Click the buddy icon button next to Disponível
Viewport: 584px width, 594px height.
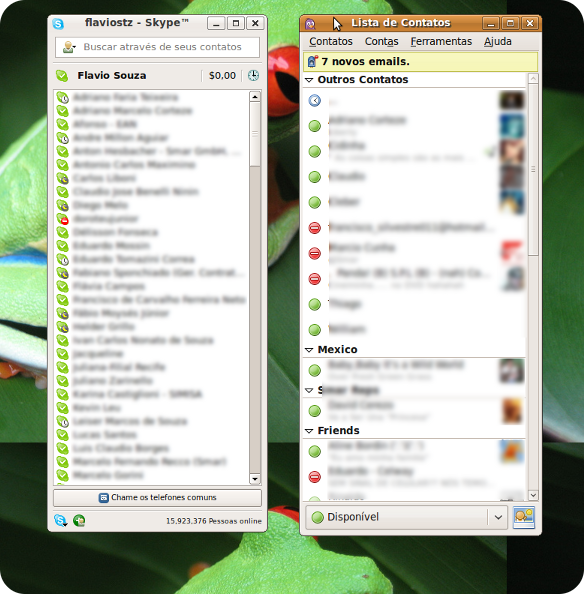click(x=524, y=517)
